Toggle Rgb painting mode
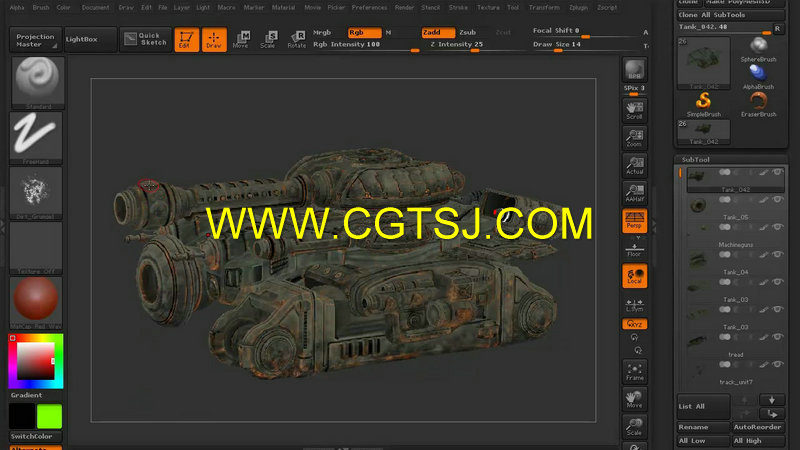 click(364, 32)
